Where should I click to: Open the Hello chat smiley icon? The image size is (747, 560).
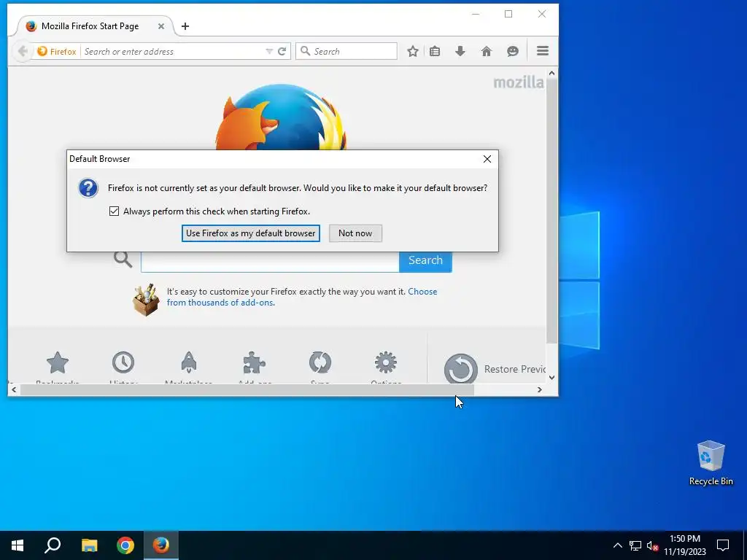pyautogui.click(x=513, y=52)
